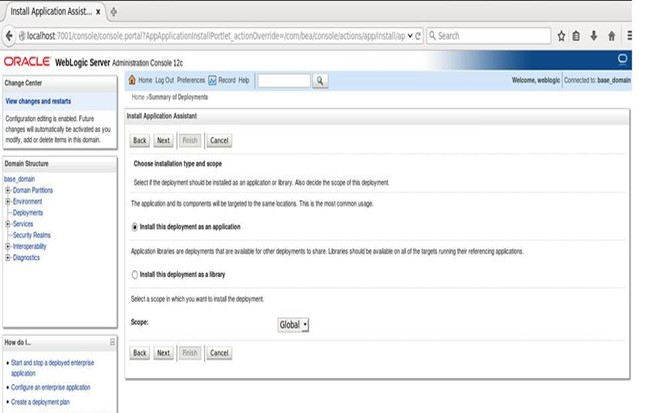
Task: Open Help in the toolbar
Action: (244, 80)
